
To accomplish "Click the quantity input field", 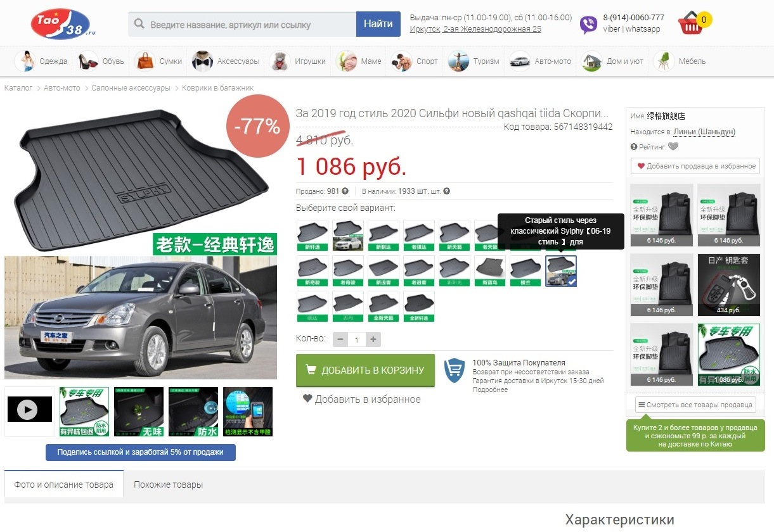I will [357, 339].
